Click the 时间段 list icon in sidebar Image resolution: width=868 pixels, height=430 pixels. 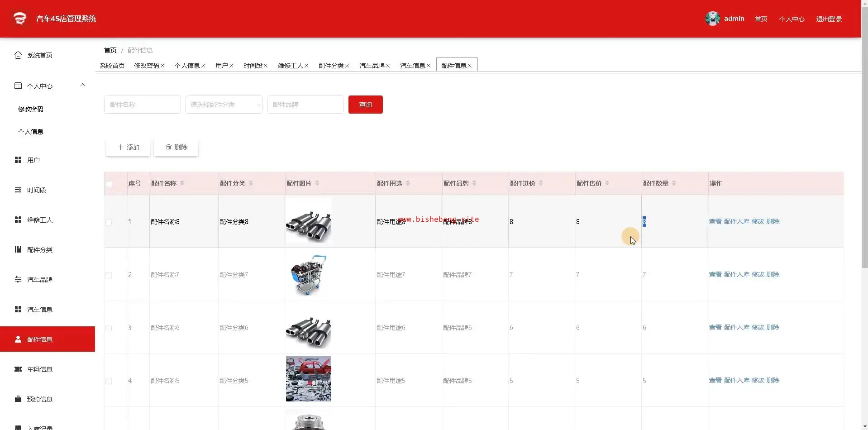[x=18, y=190]
